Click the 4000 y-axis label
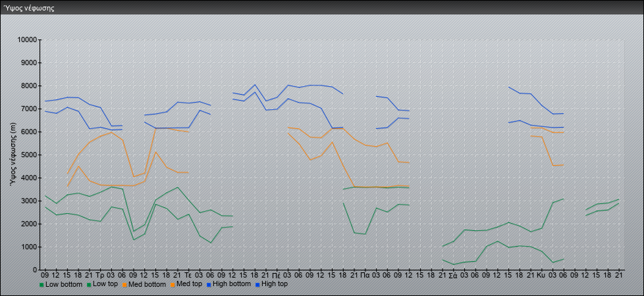Viewport: 644px width, 296px height. pyautogui.click(x=29, y=178)
